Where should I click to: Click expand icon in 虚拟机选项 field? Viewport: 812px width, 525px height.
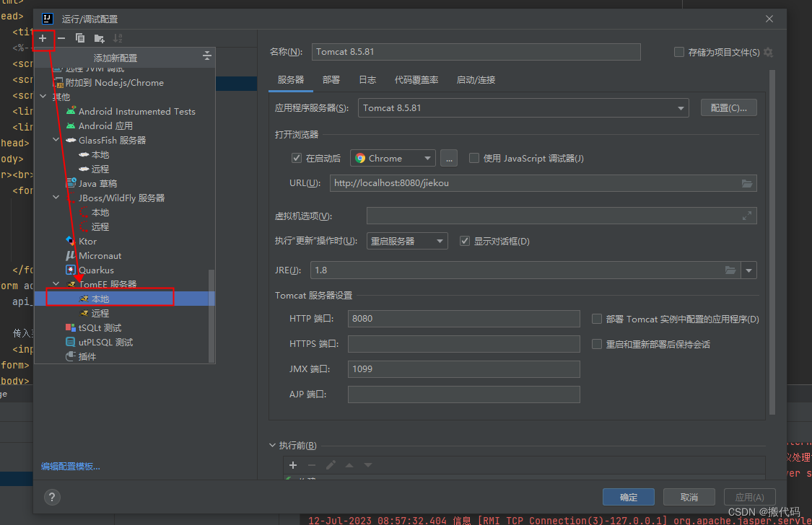[x=747, y=216]
